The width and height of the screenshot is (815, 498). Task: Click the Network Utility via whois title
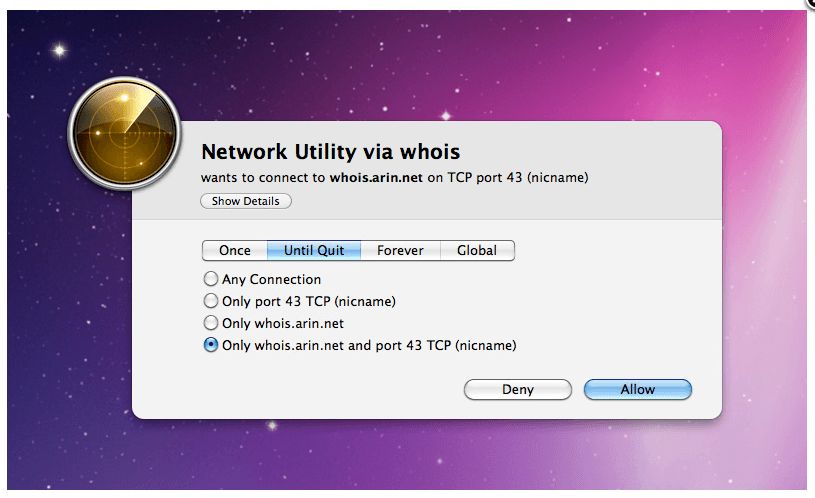tap(331, 152)
